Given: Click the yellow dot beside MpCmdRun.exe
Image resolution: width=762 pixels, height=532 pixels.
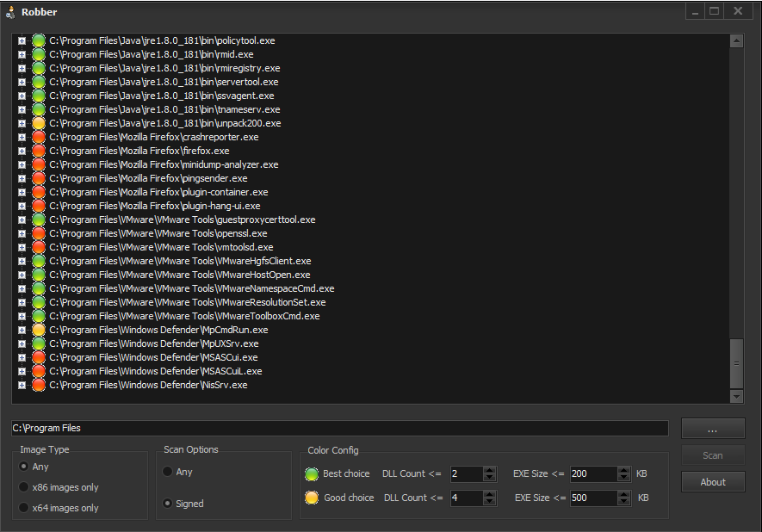Looking at the screenshot, I should point(39,330).
